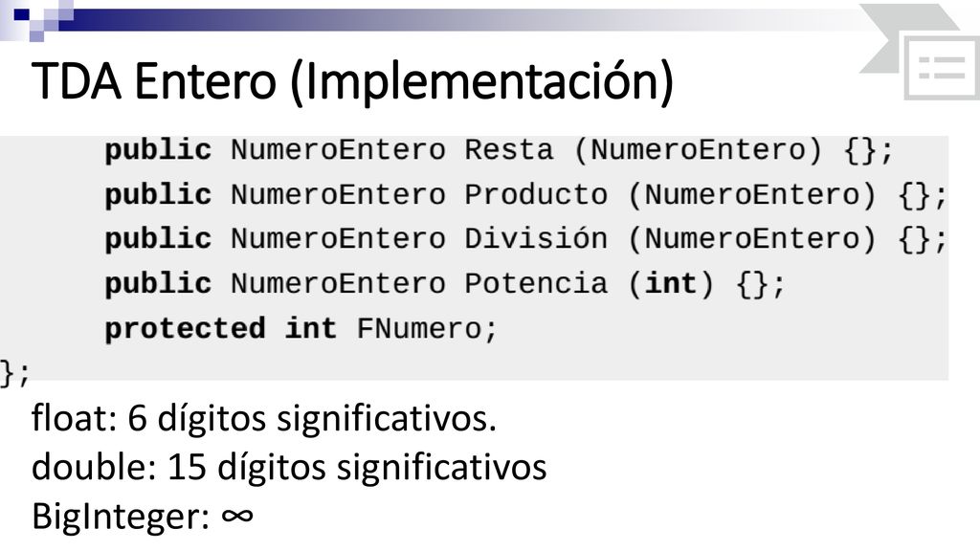Click the bold 'int' parameter of Potencia
Image resolution: width=980 pixels, height=551 pixels.
point(671,284)
